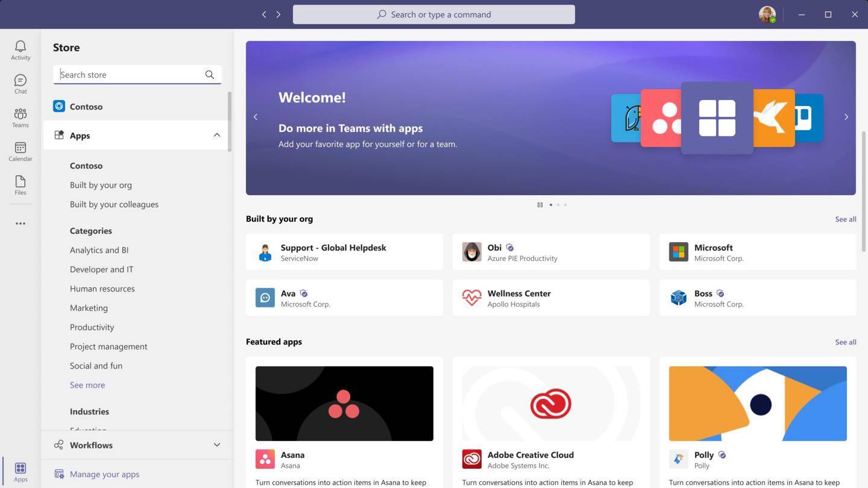Image resolution: width=868 pixels, height=488 pixels.
Task: Open the Wellness Center app card
Action: coord(550,298)
